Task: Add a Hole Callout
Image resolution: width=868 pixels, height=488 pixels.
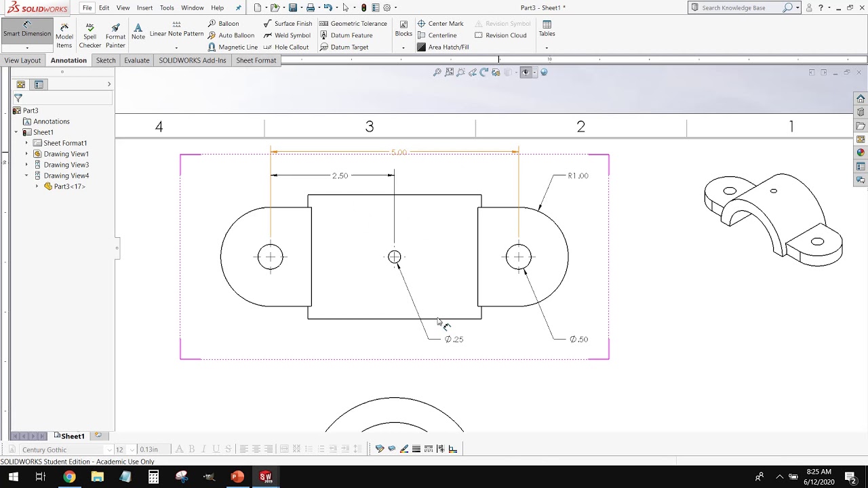Action: 285,47
